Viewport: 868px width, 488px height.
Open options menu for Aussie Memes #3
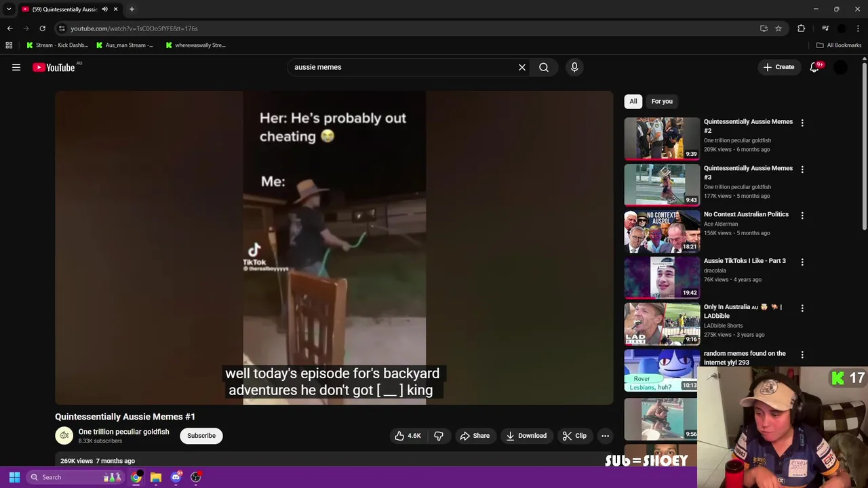coord(802,169)
